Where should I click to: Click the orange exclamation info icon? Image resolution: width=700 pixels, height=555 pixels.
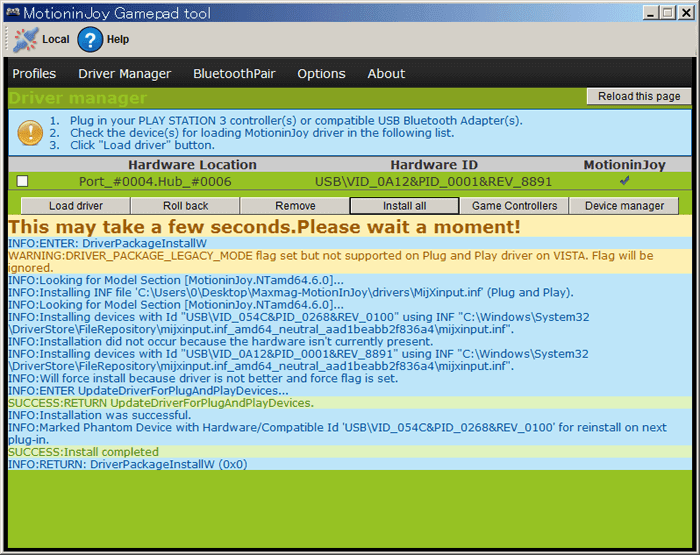click(30, 133)
